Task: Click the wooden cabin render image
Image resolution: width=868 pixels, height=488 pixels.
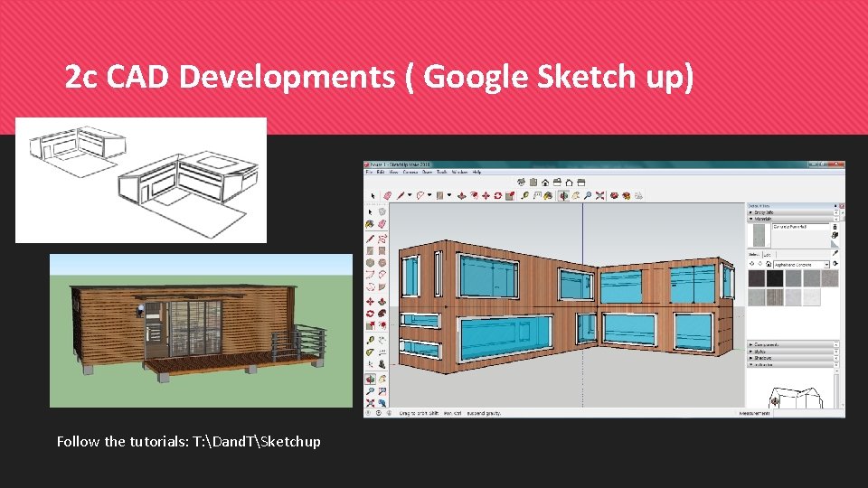Action: (201, 331)
